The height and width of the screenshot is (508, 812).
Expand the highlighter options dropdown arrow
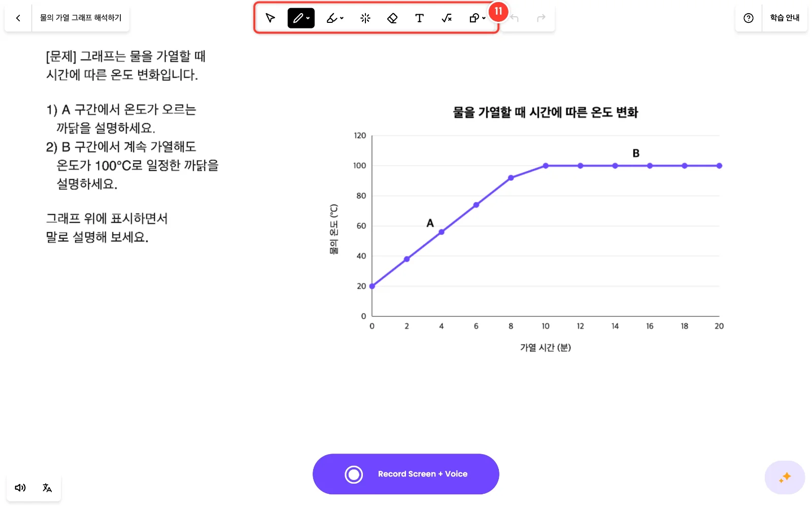click(342, 18)
